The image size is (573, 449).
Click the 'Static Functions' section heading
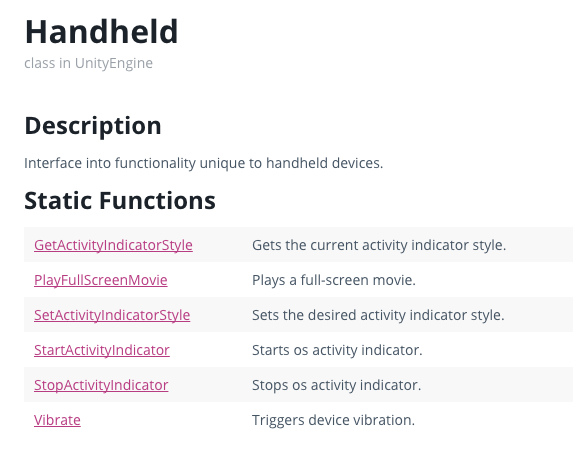pyautogui.click(x=120, y=201)
